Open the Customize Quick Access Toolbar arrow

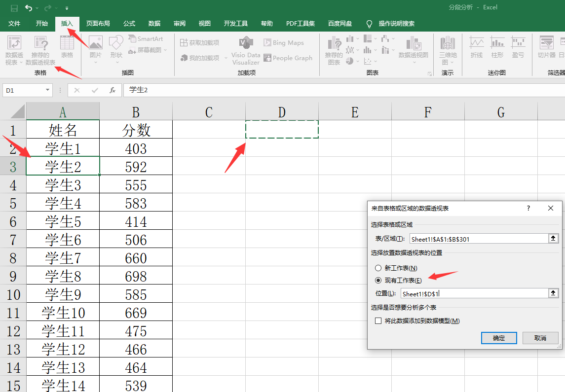pyautogui.click(x=67, y=8)
